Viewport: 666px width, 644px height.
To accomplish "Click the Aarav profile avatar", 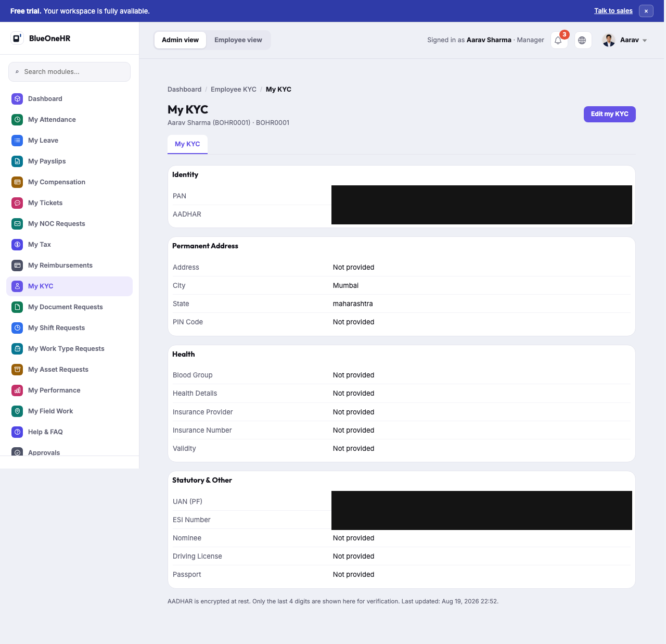I will [609, 40].
